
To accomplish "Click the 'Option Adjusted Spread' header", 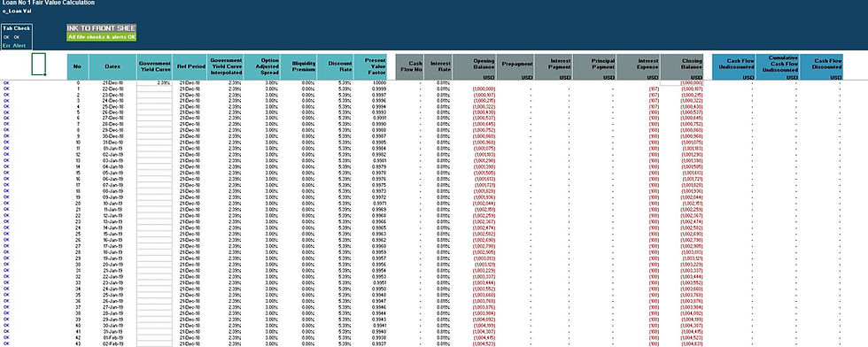I will tap(262, 67).
